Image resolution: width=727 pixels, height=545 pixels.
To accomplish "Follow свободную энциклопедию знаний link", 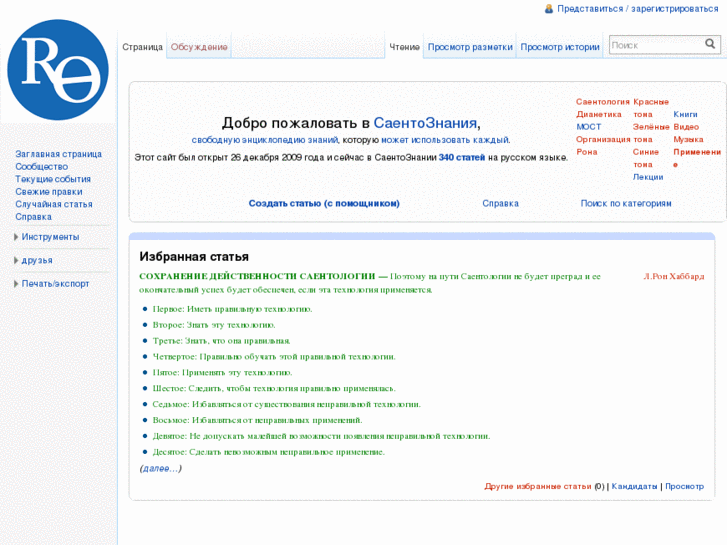I will coord(265,140).
